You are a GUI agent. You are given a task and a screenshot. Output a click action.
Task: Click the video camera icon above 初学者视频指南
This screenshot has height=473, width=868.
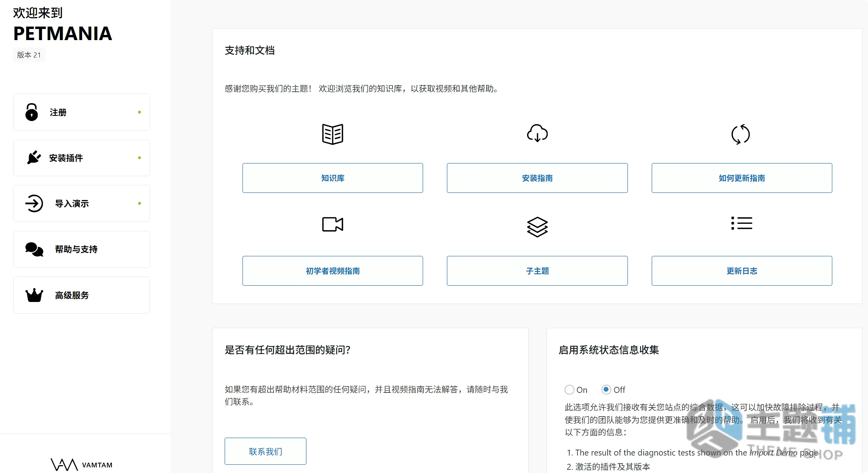pos(333,224)
